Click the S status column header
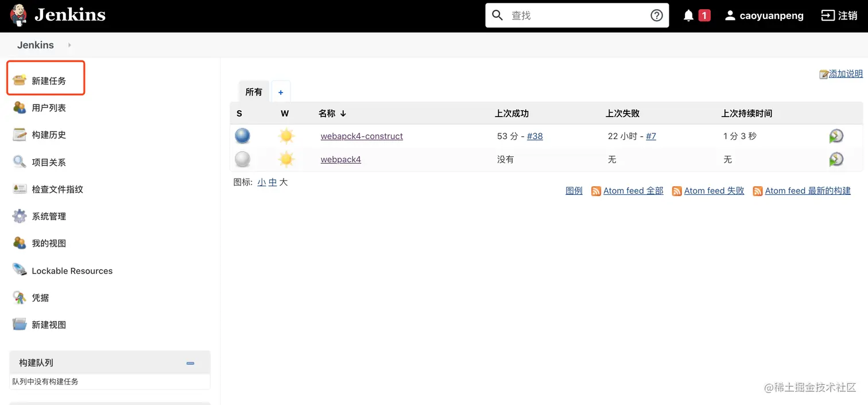This screenshot has width=868, height=405. (x=239, y=114)
